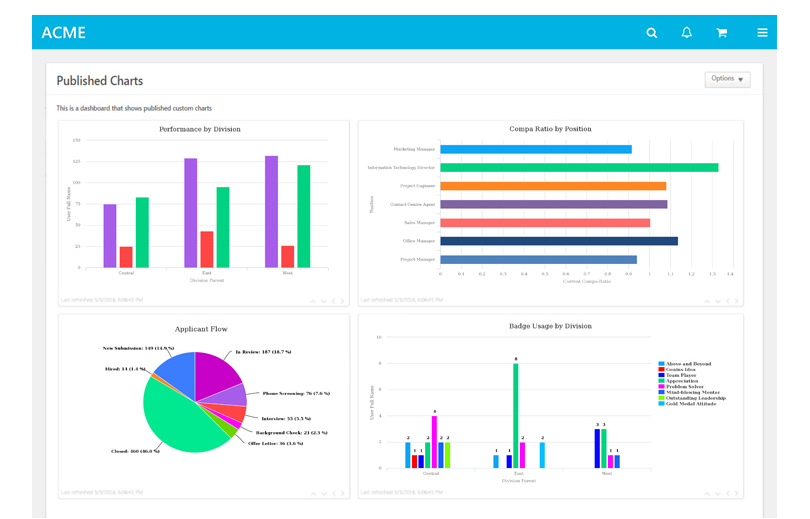
Task: Open the hamburger menu
Action: point(762,33)
